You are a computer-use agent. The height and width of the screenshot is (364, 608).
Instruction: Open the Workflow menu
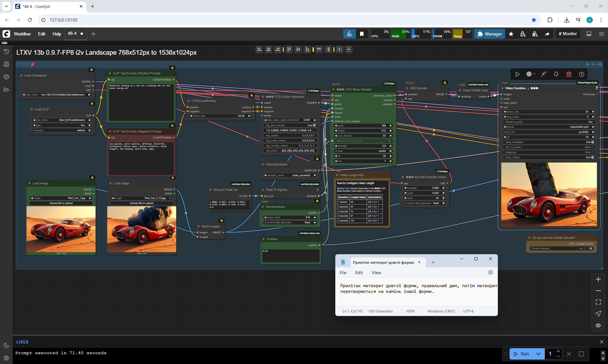(22, 34)
